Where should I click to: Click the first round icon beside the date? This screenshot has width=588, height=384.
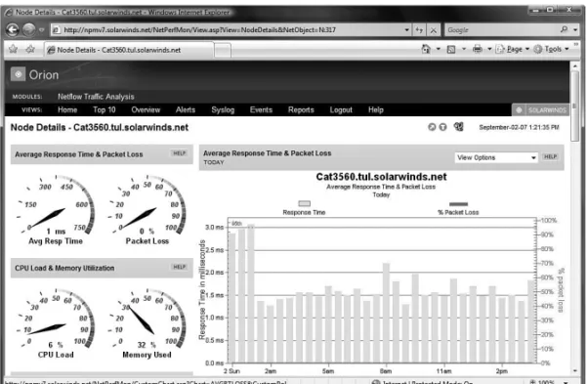432,127
